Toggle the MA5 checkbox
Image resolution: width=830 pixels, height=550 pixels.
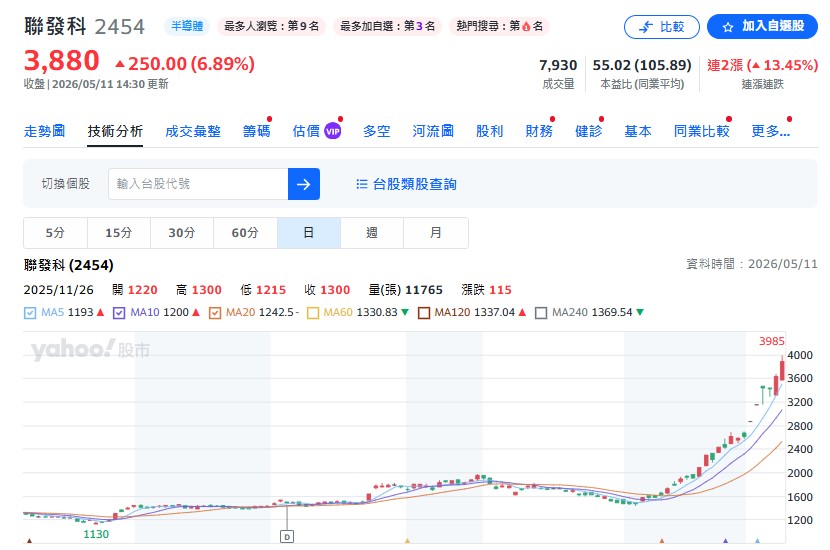[30, 313]
